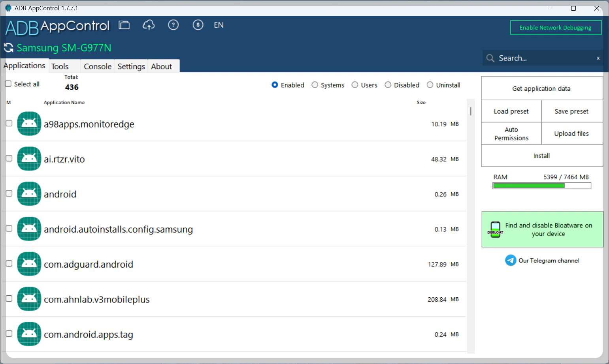Select the Users filter radio button
Viewport: 609px width, 364px height.
point(355,85)
